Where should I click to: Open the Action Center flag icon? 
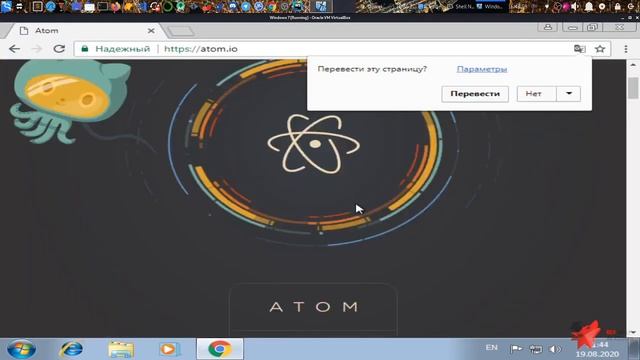click(516, 349)
